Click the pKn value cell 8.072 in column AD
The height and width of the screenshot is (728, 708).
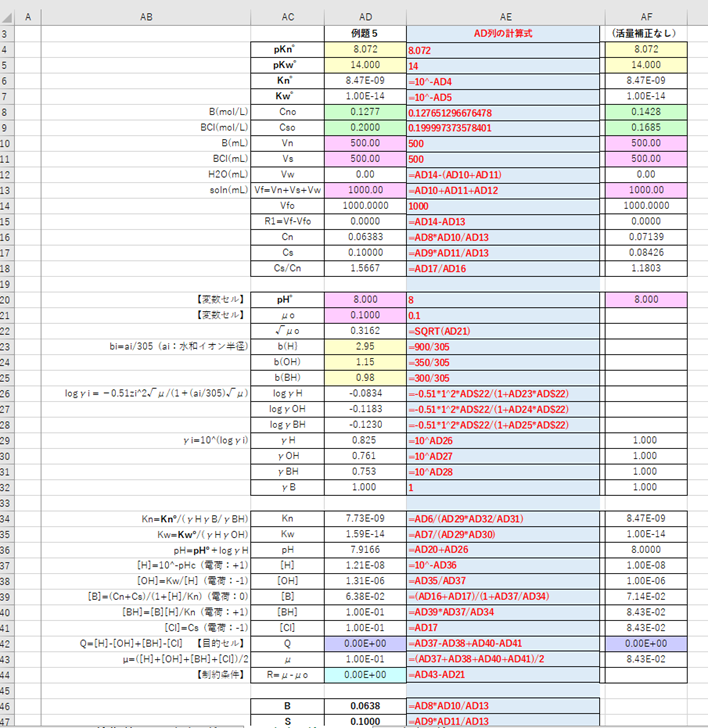coord(365,50)
